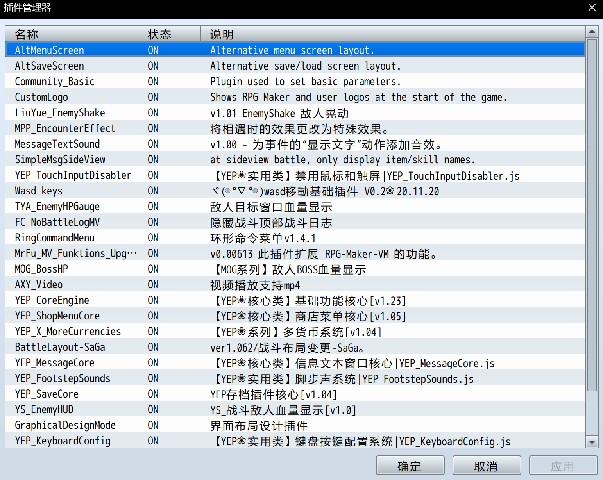Select the AXY_Video plugin

pyautogui.click(x=295, y=284)
